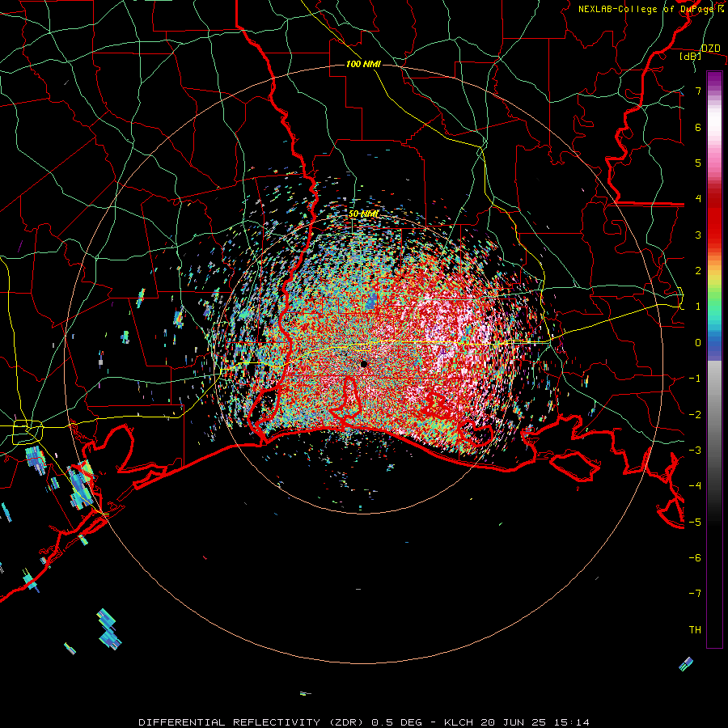This screenshot has height=728, width=728.
Task: Click the 15:14 time stamp in the caption
Action: [x=573, y=722]
